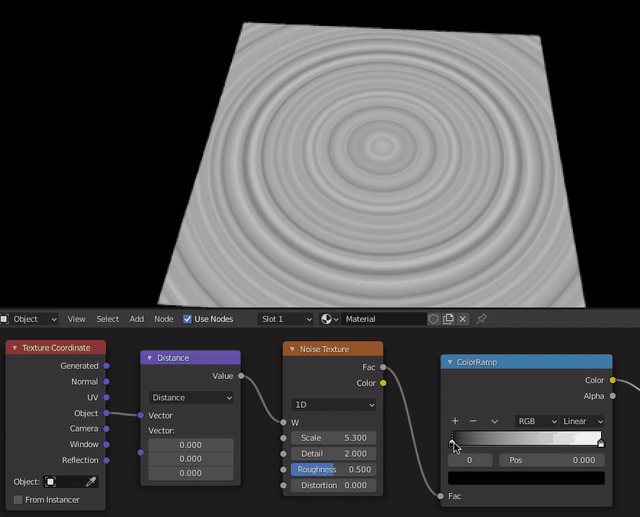Viewport: 640px width, 517px height.
Task: Enable the From Instancer checkbox
Action: (18, 500)
